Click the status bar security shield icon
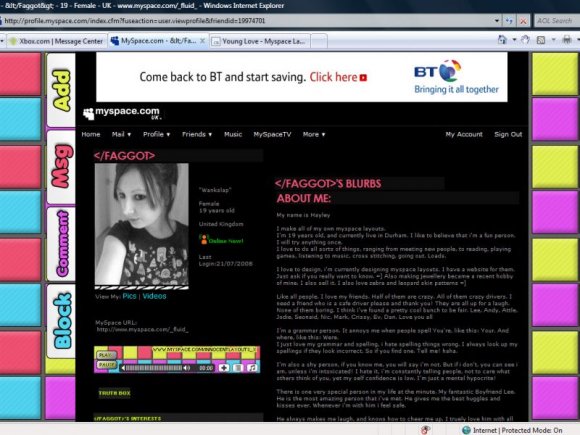 [425, 430]
